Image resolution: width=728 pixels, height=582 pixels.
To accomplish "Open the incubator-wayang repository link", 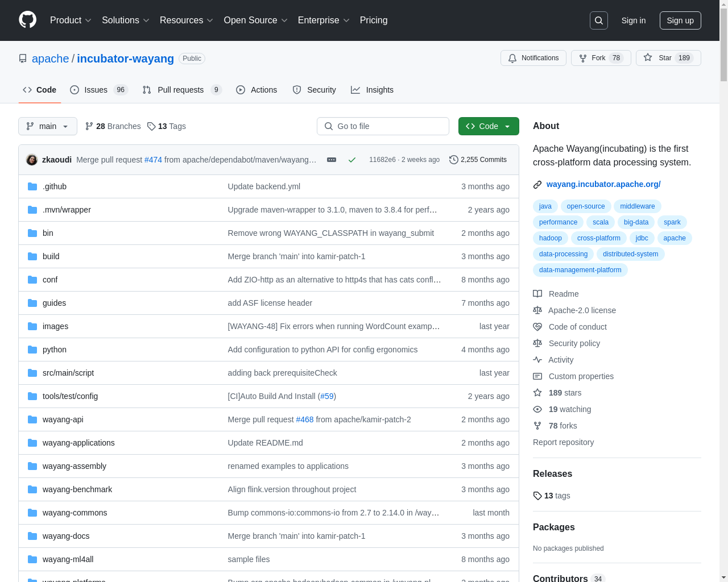I will point(125,59).
